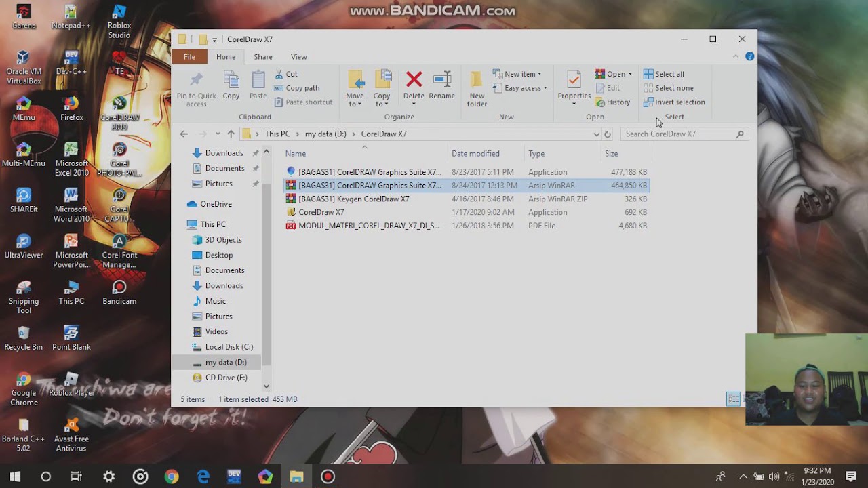868x488 pixels.
Task: Open Microsoft Edge from the taskbar
Action: [203, 476]
